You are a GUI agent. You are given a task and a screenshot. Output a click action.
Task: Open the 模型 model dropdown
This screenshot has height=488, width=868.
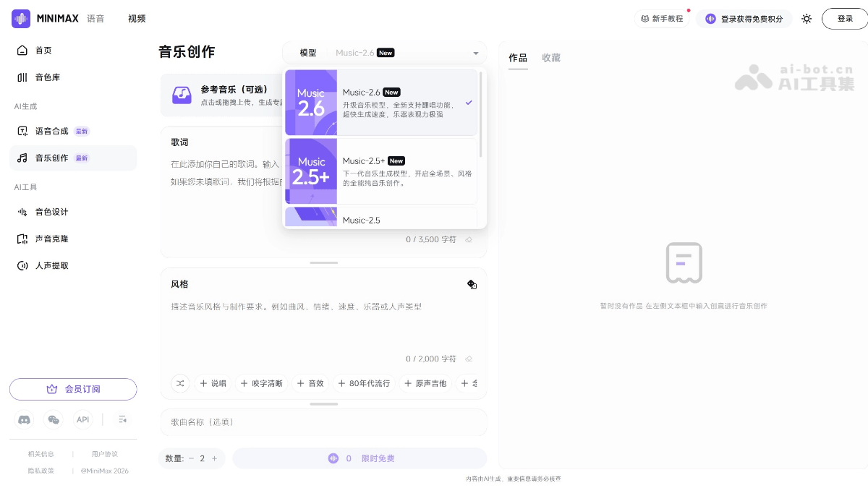(384, 53)
